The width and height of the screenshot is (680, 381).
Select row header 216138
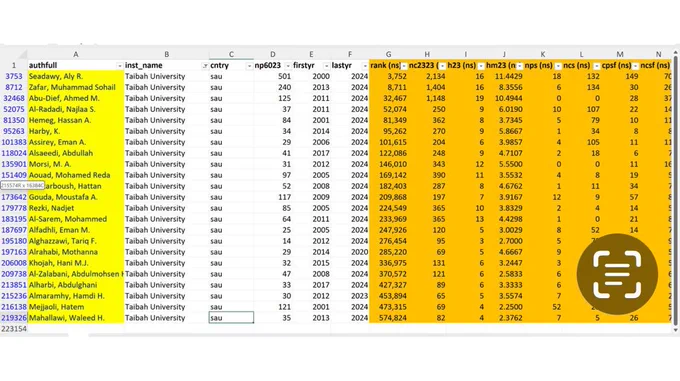(x=14, y=307)
